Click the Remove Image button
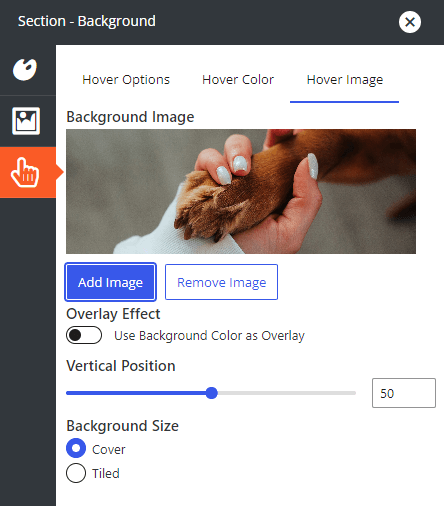The height and width of the screenshot is (506, 444). tap(221, 282)
